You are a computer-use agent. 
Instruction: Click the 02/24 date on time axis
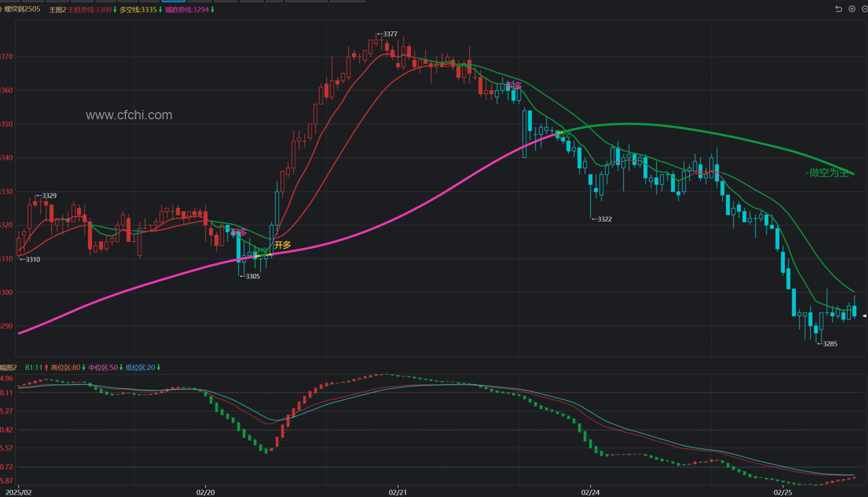(x=590, y=492)
